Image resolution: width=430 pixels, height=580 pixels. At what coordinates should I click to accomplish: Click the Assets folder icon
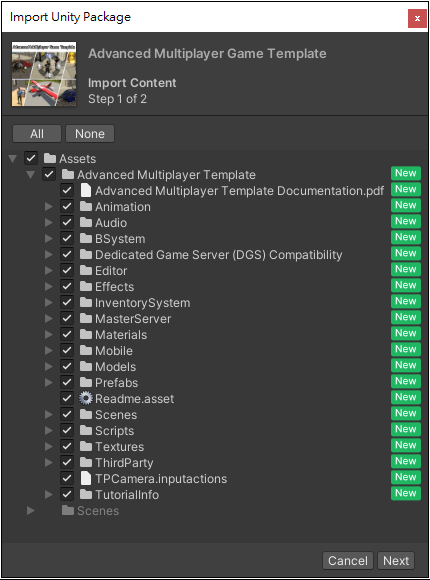(x=50, y=158)
